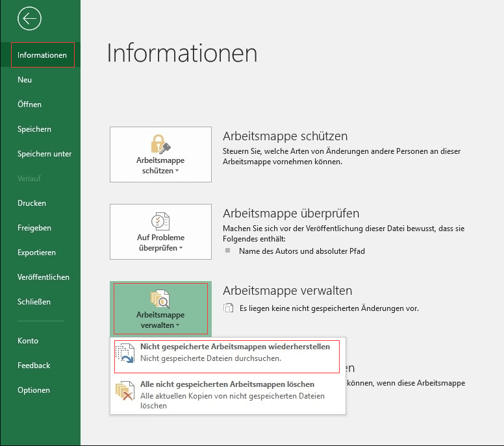Open Optionen from the sidebar
The width and height of the screenshot is (504, 446).
tap(34, 390)
